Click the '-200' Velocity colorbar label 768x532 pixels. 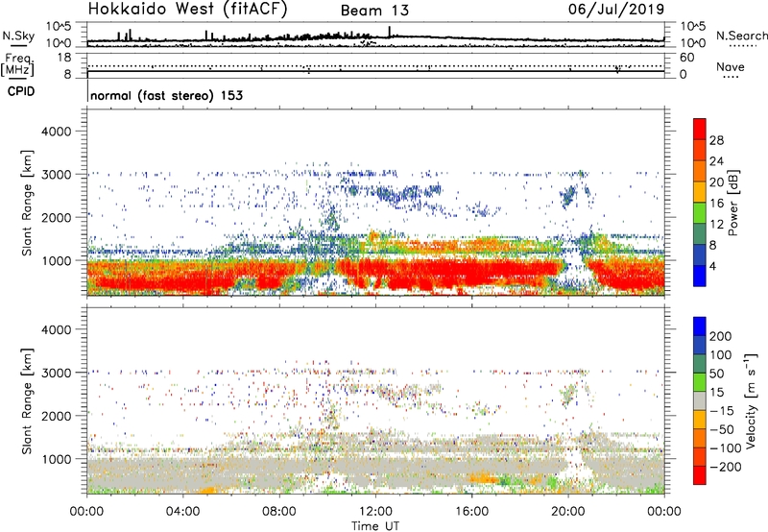click(x=726, y=467)
